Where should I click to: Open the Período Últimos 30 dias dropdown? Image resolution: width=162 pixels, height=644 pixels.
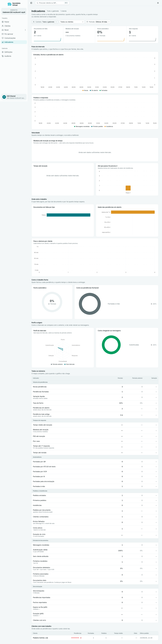(98, 22)
